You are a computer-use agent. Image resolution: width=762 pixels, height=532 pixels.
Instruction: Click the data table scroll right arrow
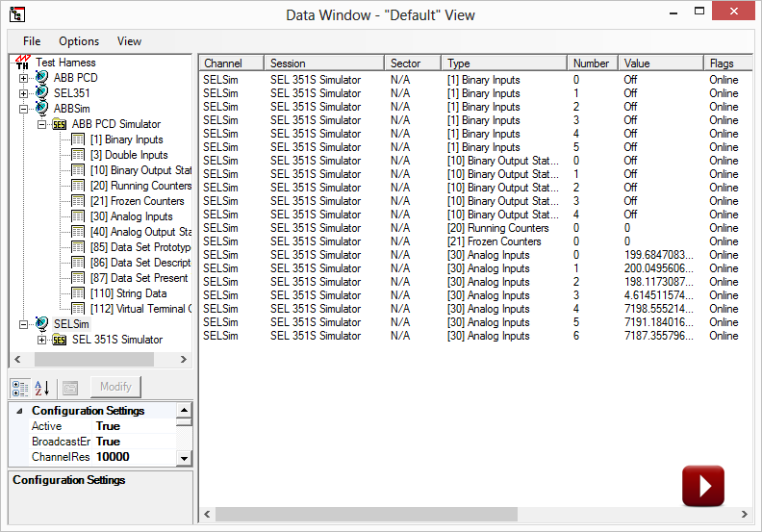coord(744,514)
